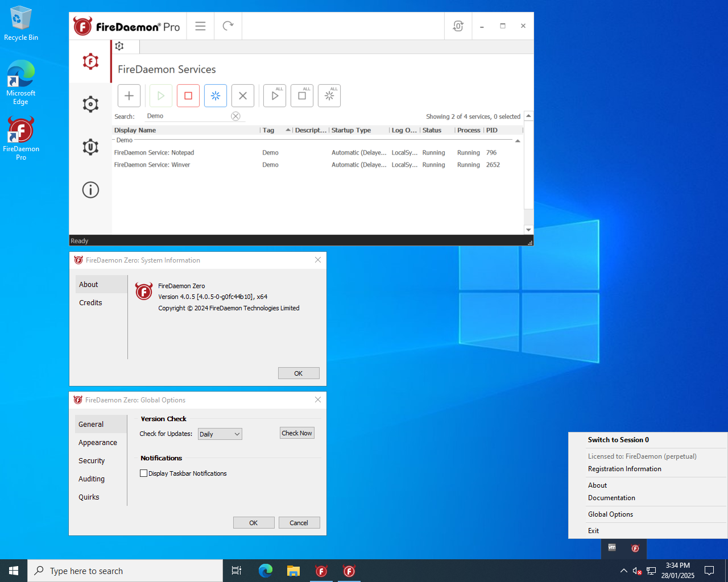Viewport: 728px width, 582px height.
Task: Start all services button
Action: click(x=275, y=95)
